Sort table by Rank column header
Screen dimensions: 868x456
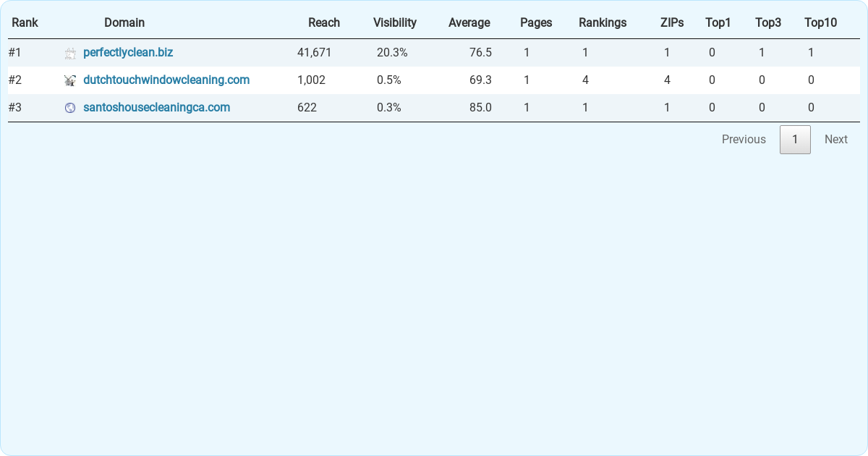(25, 22)
